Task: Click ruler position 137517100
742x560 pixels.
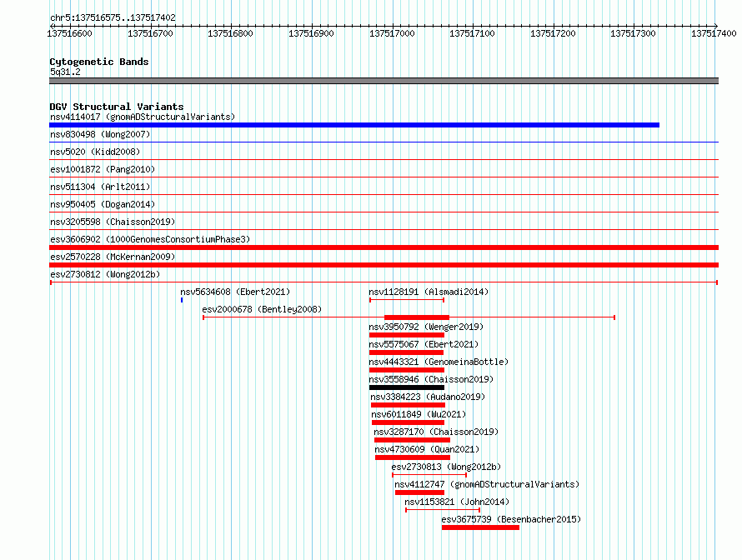Action: tap(472, 33)
